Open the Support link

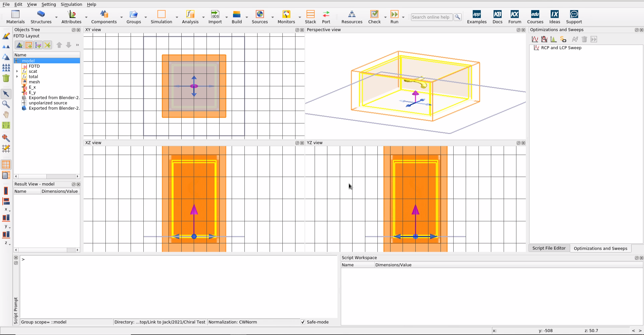pyautogui.click(x=574, y=17)
